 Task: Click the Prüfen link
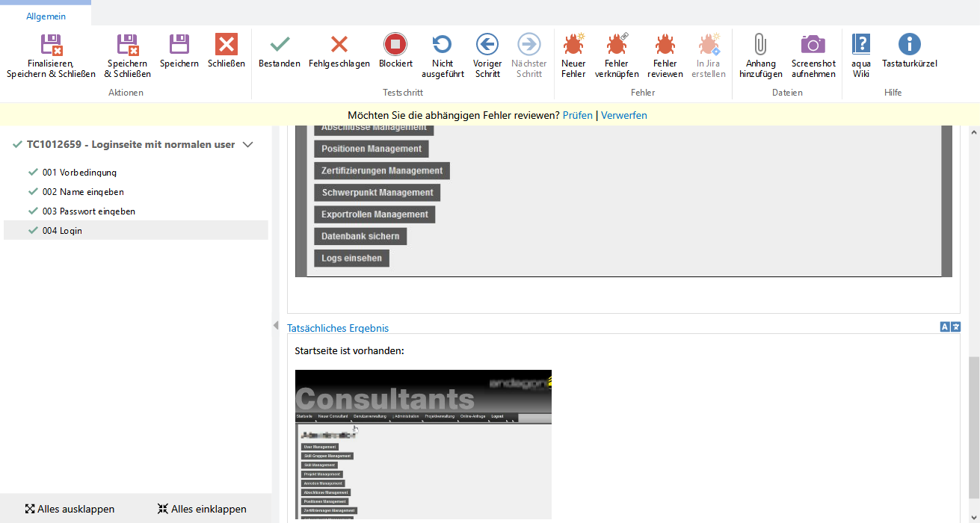coord(577,115)
